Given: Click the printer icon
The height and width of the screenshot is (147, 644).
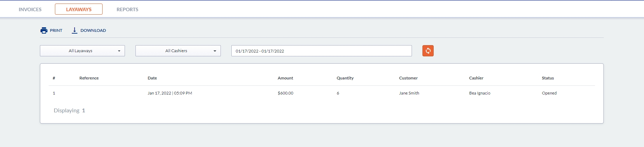Looking at the screenshot, I should coord(44,30).
